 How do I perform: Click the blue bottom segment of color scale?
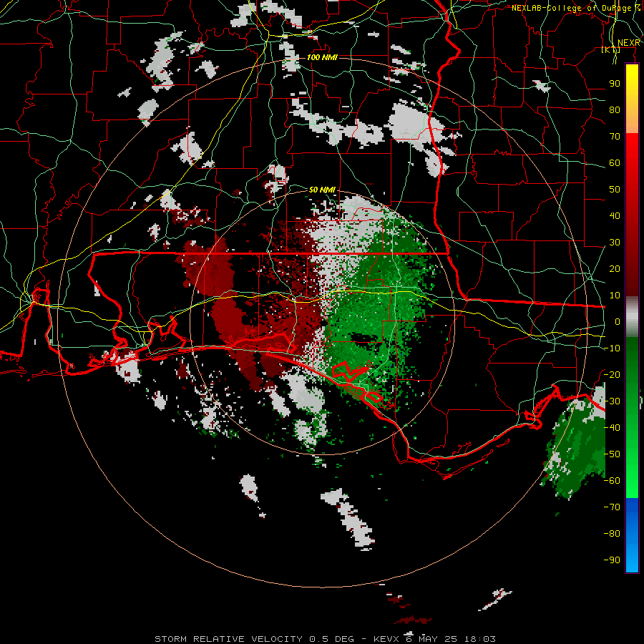[x=632, y=535]
